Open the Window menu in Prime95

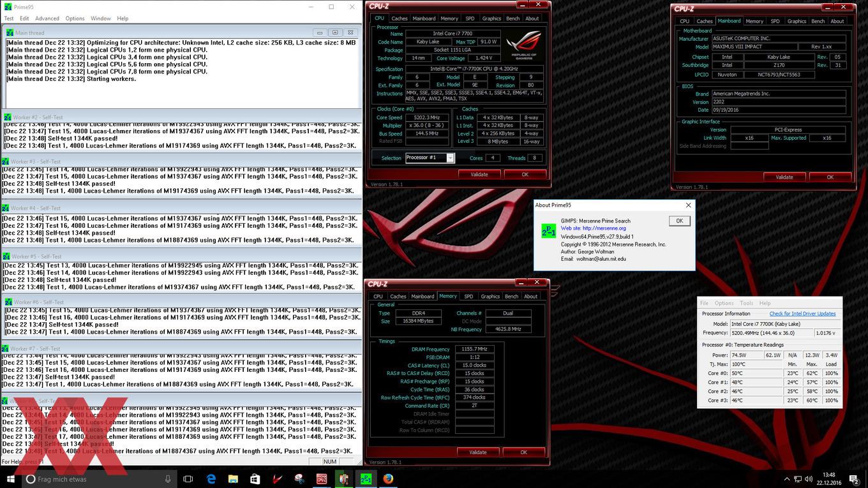click(101, 18)
